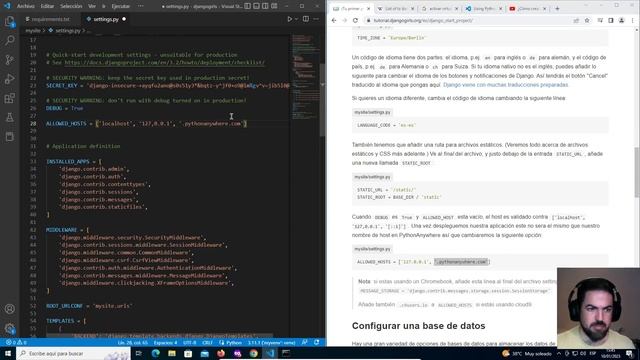This screenshot has height=360, width=640.
Task: Open Google Chrome from the taskbar
Action: point(253,353)
